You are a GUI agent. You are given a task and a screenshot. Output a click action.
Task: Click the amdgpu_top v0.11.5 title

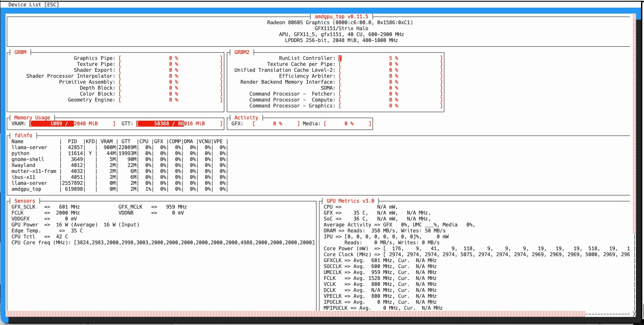(342, 17)
